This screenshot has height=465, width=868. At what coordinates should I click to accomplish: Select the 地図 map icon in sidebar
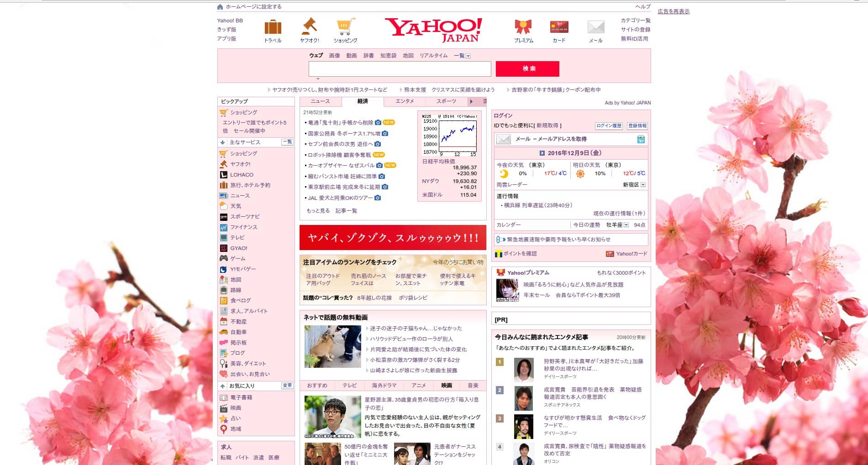tap(223, 279)
